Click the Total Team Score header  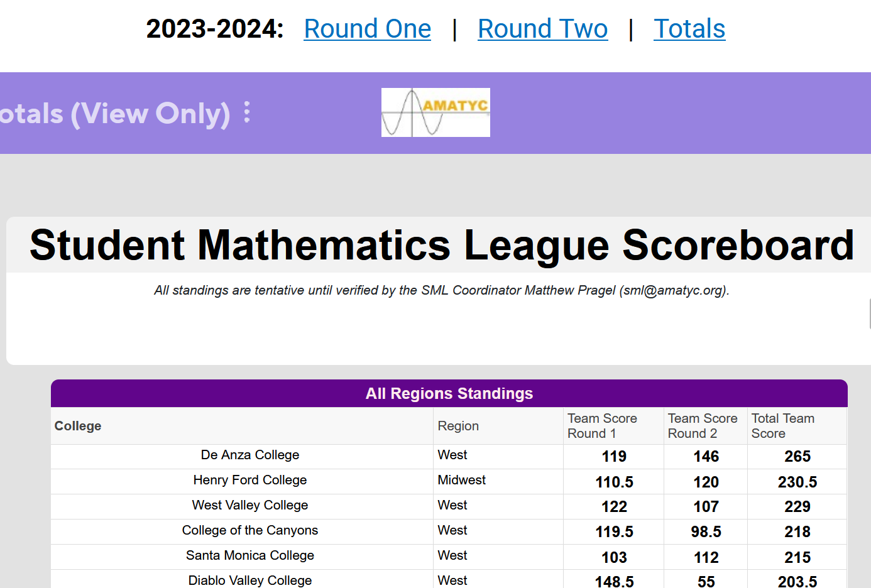coord(782,426)
